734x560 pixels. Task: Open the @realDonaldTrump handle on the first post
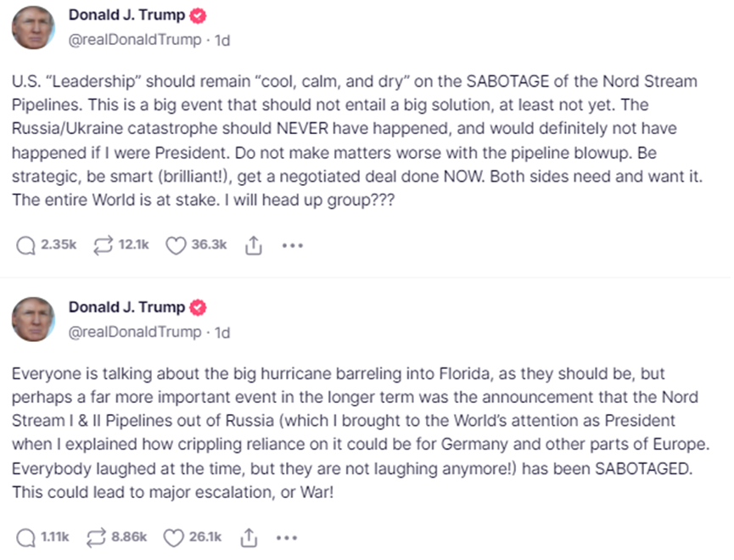pos(134,39)
